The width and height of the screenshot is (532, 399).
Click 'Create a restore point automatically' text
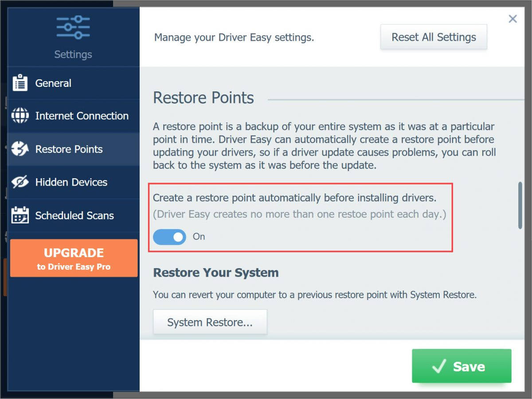click(295, 198)
